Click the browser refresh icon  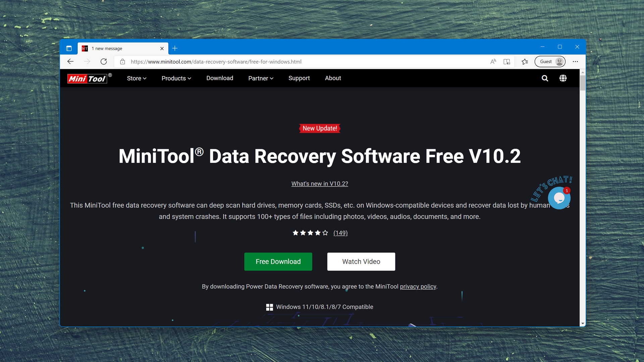104,61
